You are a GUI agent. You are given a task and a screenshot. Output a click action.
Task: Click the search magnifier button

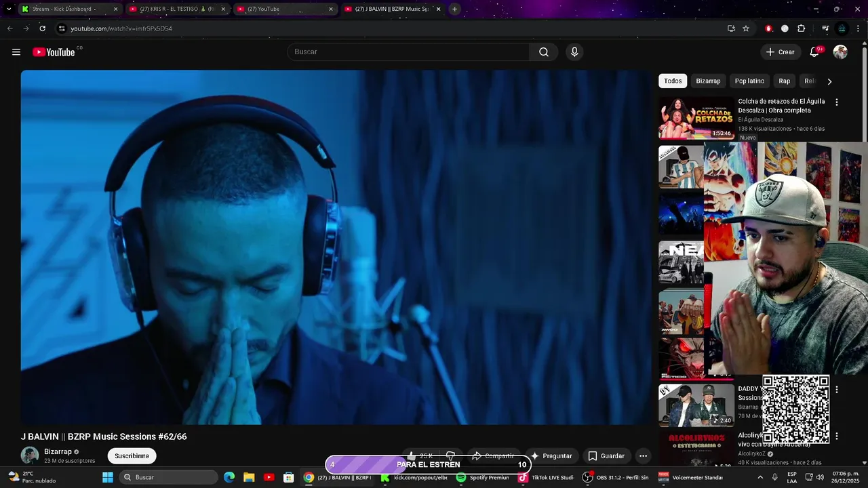tap(544, 52)
